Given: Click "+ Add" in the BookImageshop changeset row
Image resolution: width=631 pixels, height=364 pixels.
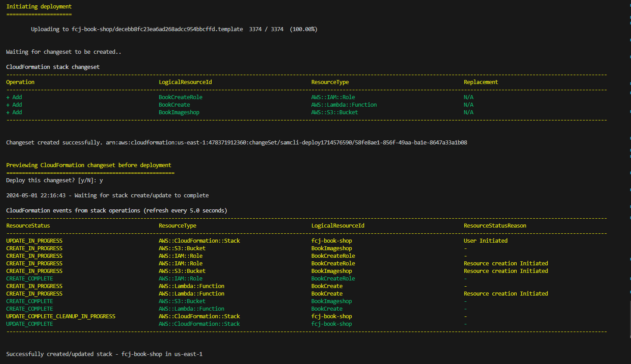Looking at the screenshot, I should click(14, 112).
